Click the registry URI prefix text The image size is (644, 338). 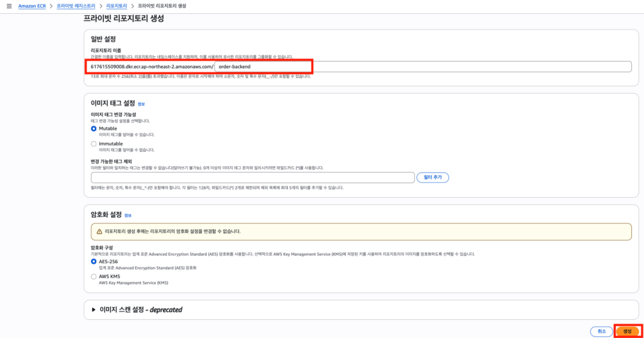[152, 67]
